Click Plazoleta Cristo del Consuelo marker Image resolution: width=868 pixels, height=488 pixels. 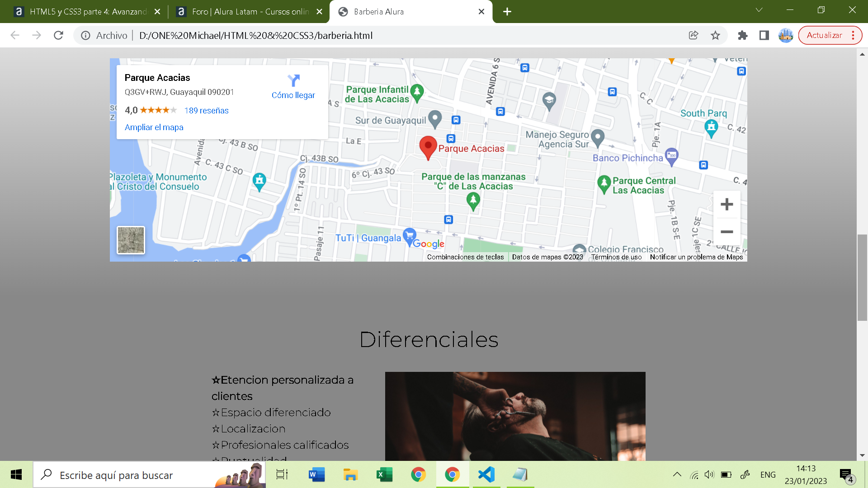[259, 182]
